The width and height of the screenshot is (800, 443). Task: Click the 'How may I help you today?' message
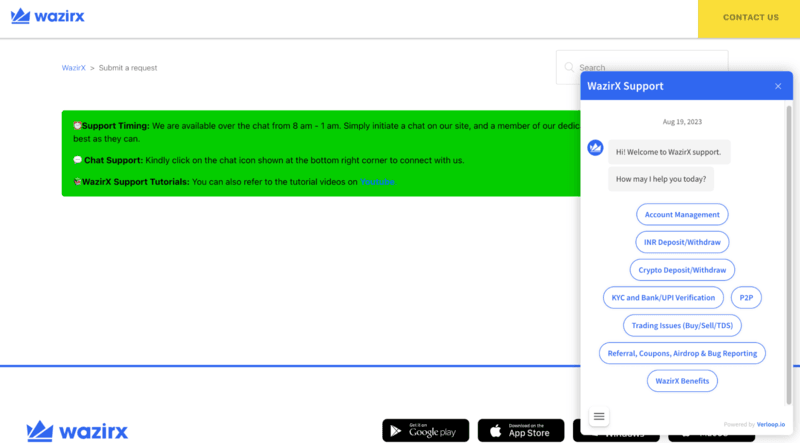pyautogui.click(x=661, y=179)
